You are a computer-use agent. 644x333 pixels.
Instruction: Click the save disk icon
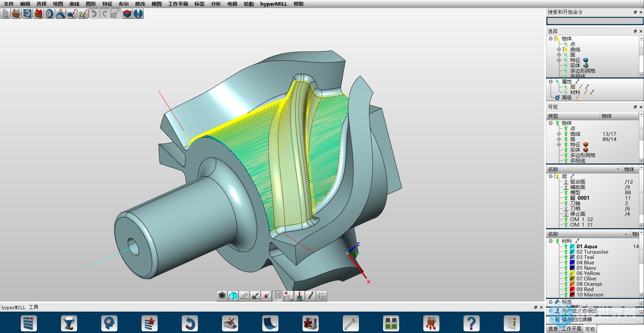coord(28,14)
